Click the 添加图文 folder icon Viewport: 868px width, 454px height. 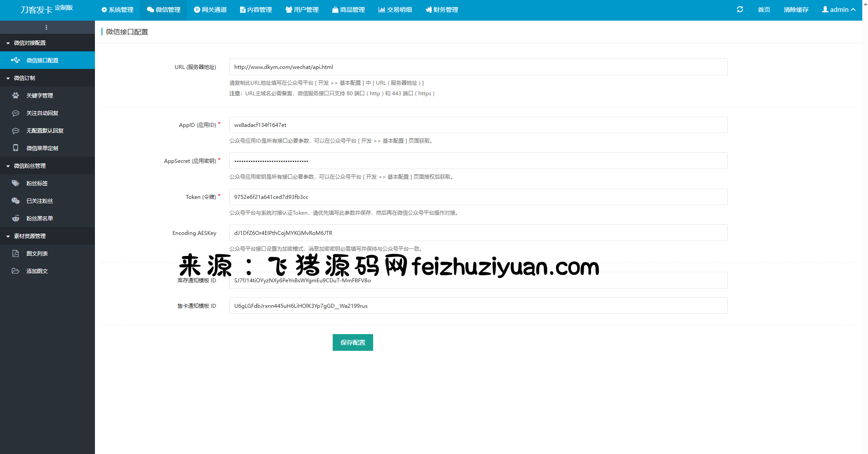15,271
